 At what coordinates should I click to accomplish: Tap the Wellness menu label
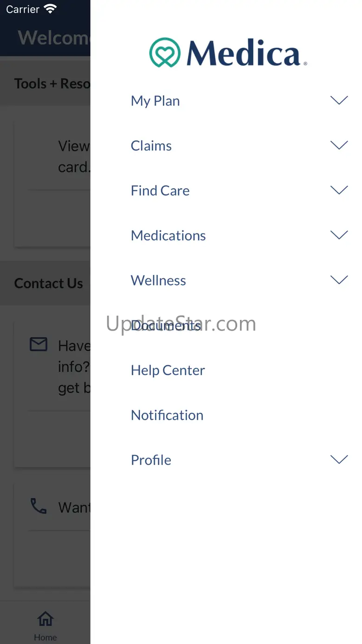click(158, 280)
